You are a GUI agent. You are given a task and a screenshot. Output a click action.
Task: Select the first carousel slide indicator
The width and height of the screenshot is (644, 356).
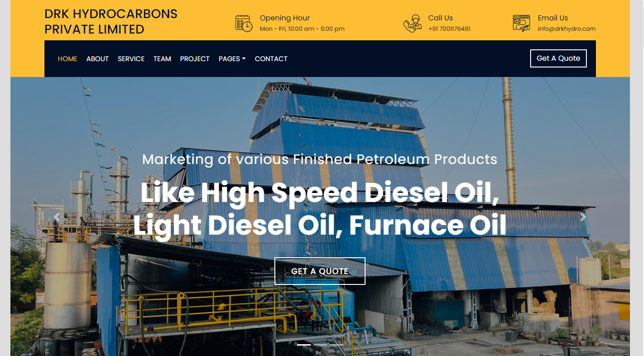[304, 345]
